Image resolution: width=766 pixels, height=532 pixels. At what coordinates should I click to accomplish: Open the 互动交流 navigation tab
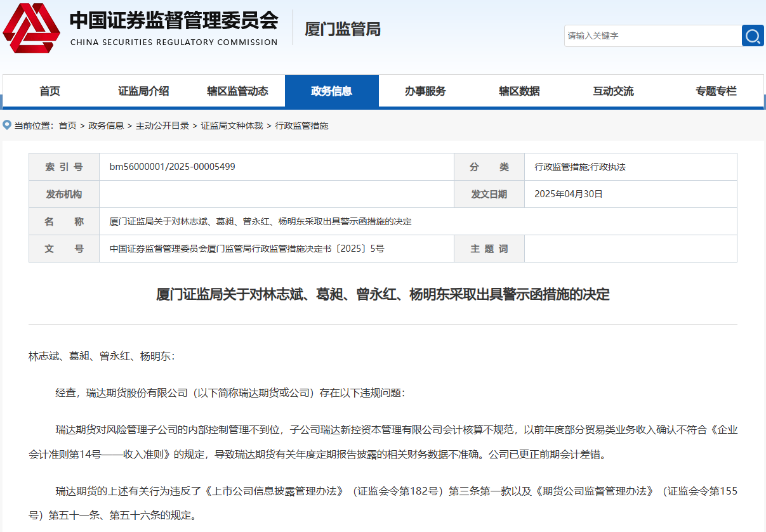tap(613, 91)
